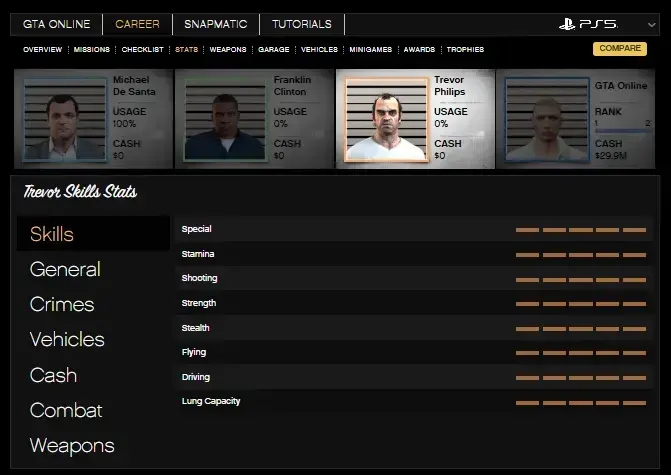Open the Vehicles stats category
The height and width of the screenshot is (475, 671).
(x=67, y=339)
